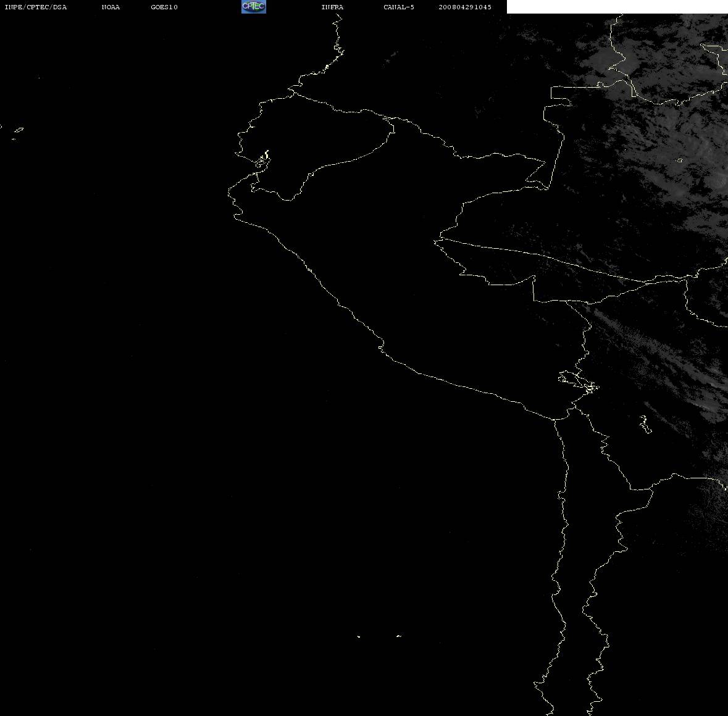
Task: Select the GOES10 satellite label
Action: [164, 7]
